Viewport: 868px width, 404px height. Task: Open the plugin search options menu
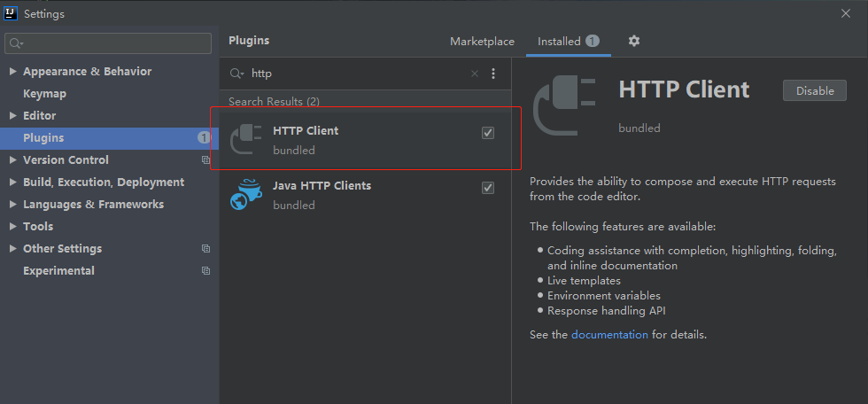[493, 74]
